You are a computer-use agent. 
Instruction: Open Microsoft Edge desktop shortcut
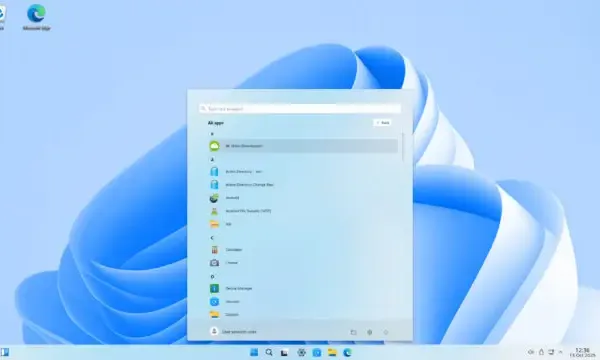(36, 17)
